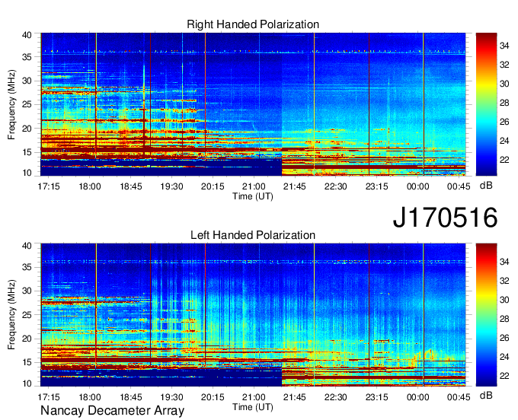Click the 30 MHz tick of Left Handed plot
This screenshot has width=518, height=420.
27,291
